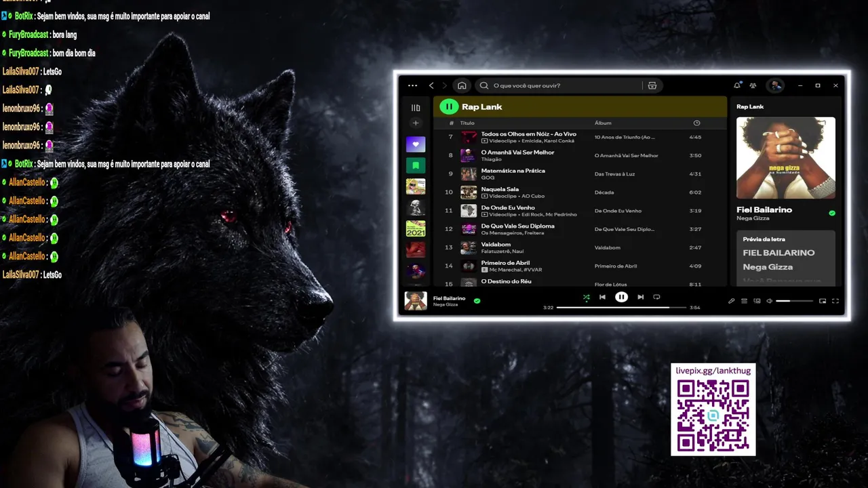Click the now-playing cover in bottom bar
The width and height of the screenshot is (868, 488).
(x=416, y=301)
